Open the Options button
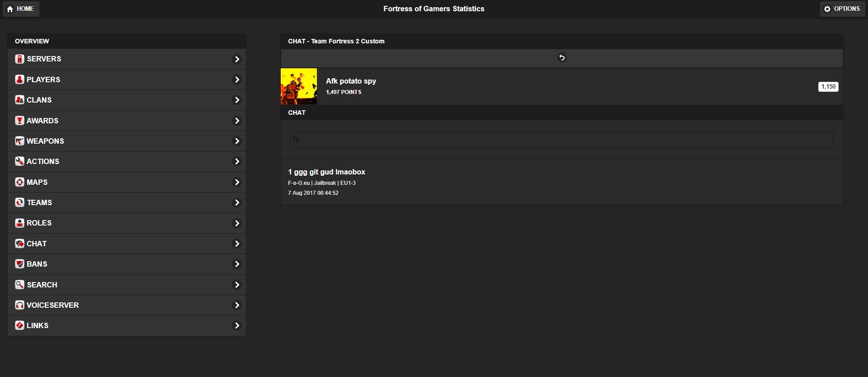The image size is (868, 377). 842,9
